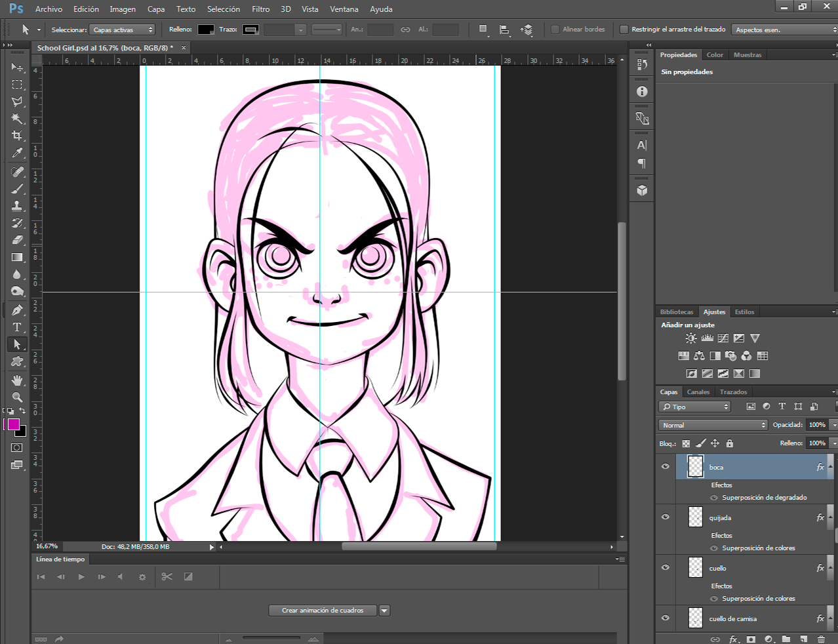Select the Clone Stamp tool
This screenshot has width=838, height=644.
coord(17,206)
